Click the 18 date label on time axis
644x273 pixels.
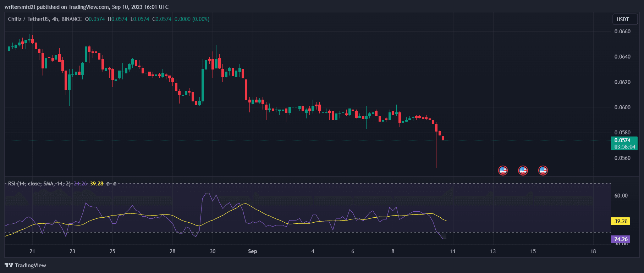point(593,251)
